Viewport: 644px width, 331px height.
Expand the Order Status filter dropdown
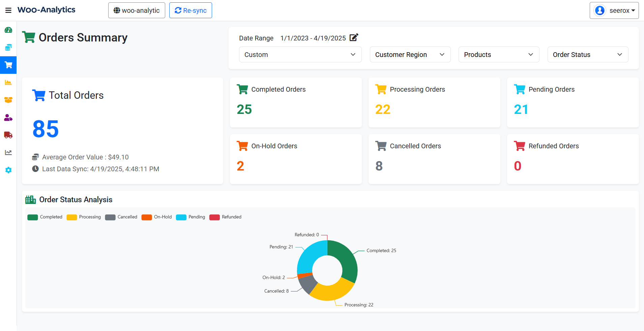coord(587,55)
